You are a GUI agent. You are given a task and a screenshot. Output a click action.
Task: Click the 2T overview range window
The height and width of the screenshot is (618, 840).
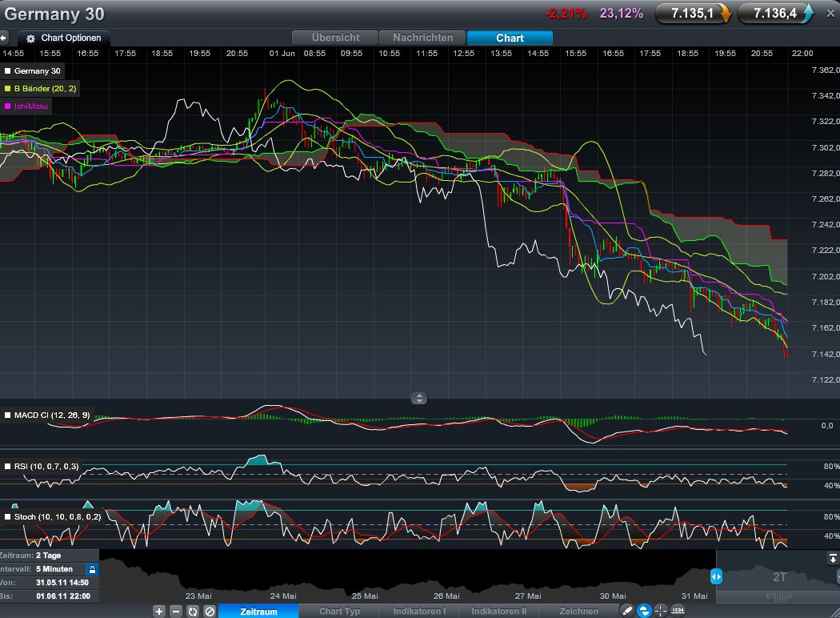tap(779, 576)
